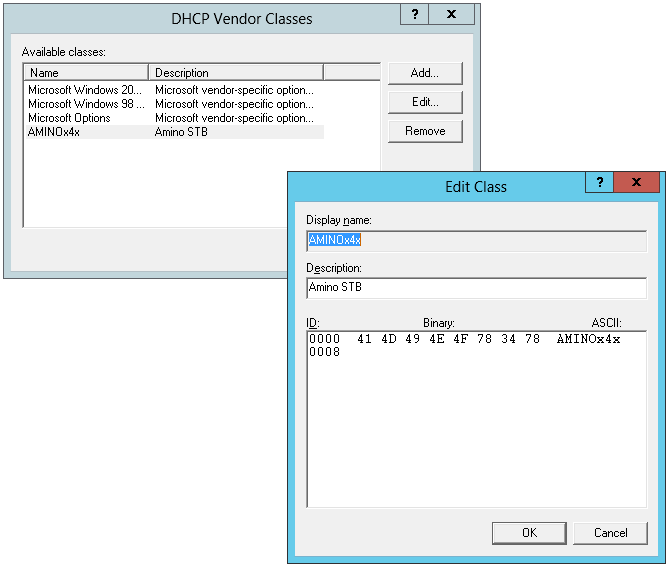Click hex byte 49 in the Binary column

[412, 339]
